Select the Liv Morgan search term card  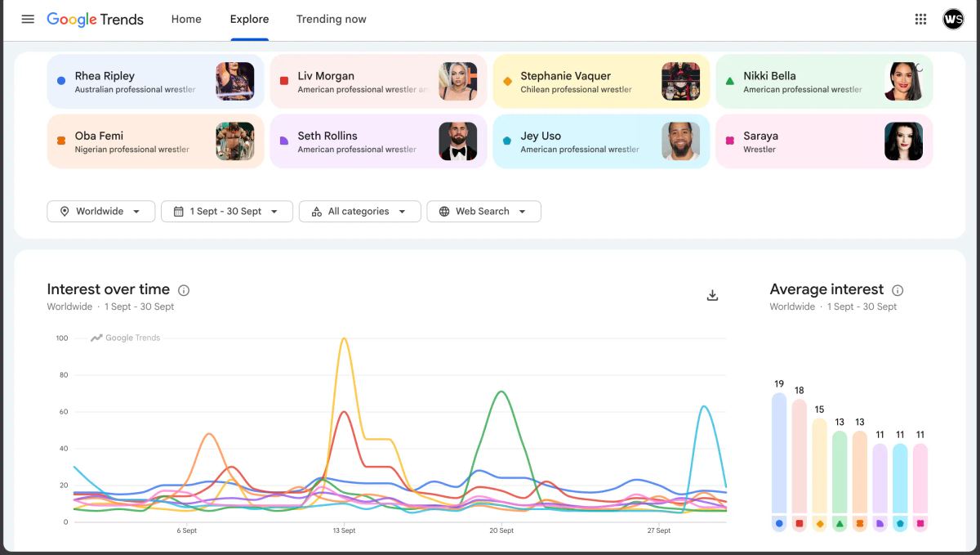click(378, 82)
